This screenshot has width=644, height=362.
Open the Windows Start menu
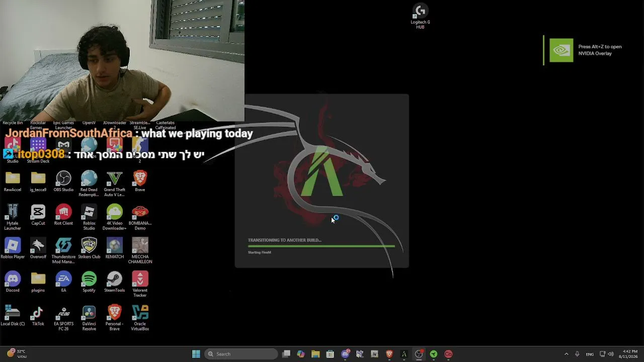196,354
